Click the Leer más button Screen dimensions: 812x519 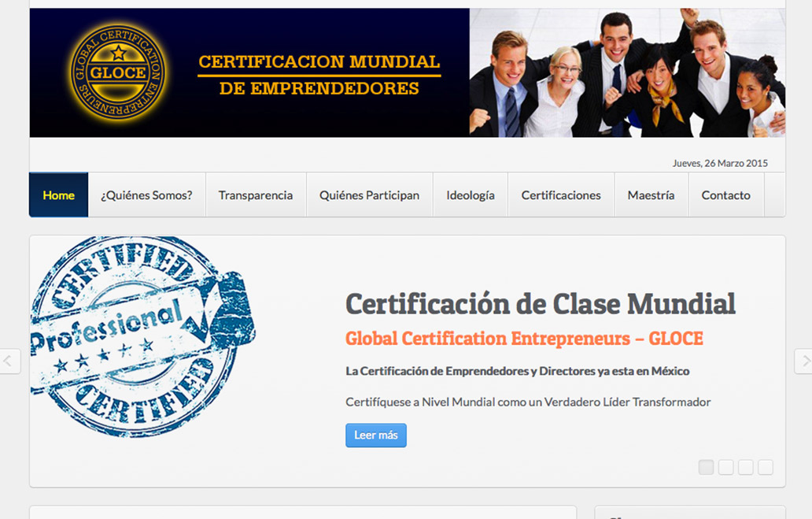(376, 435)
